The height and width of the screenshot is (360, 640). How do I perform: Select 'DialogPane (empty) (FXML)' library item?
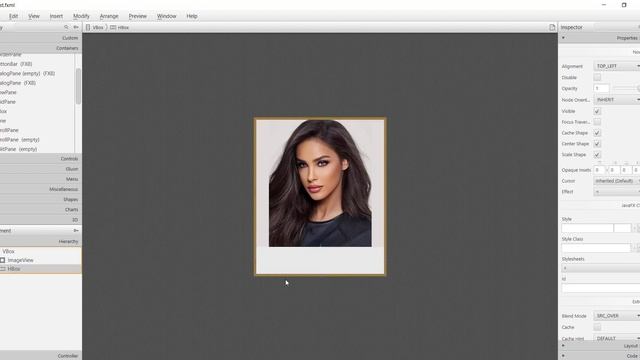(27, 73)
